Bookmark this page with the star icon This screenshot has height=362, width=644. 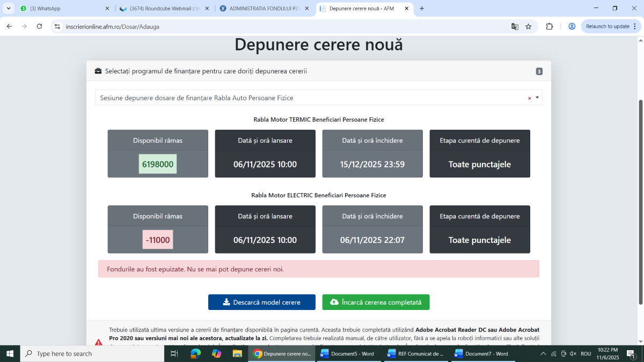coord(529,26)
